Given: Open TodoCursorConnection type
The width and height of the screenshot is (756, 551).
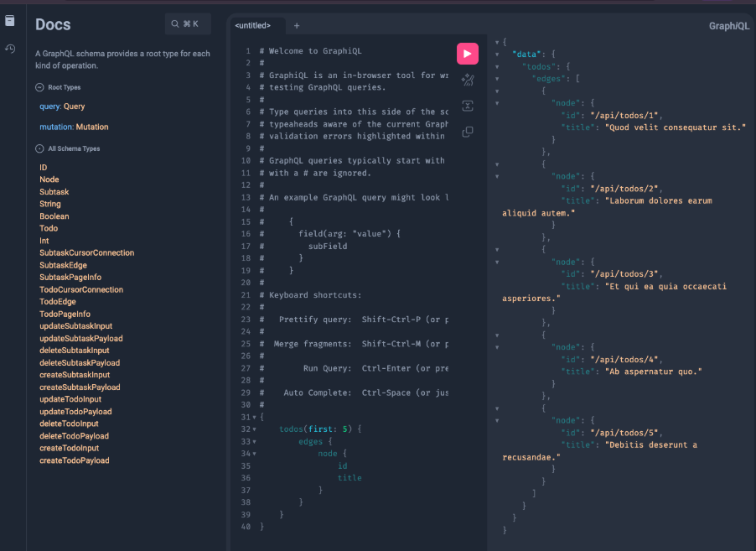Looking at the screenshot, I should tap(81, 289).
